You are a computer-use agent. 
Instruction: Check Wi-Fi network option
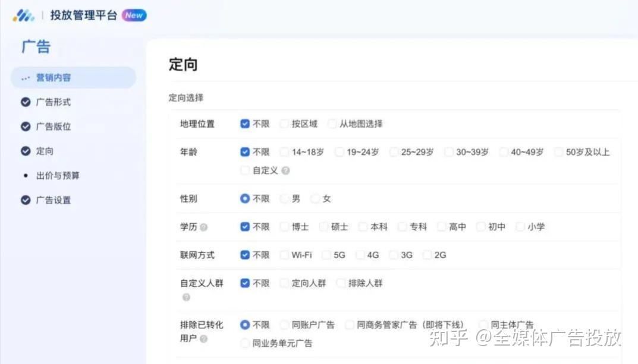[284, 255]
